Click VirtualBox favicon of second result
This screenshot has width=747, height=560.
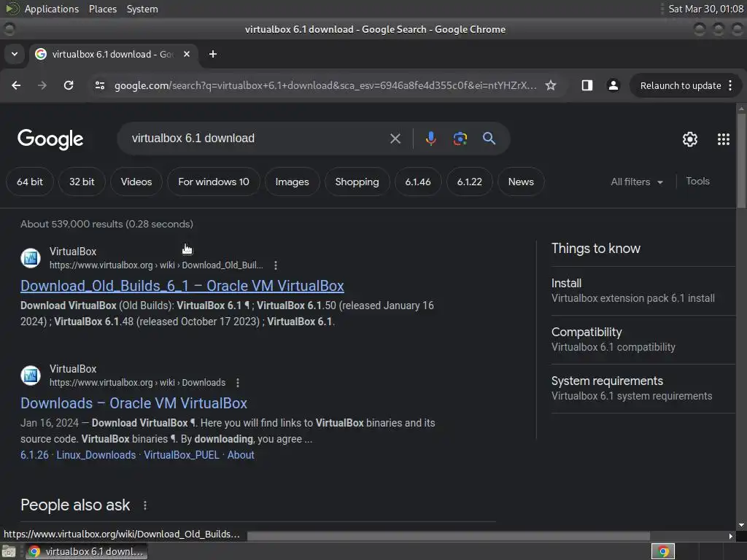pos(31,376)
